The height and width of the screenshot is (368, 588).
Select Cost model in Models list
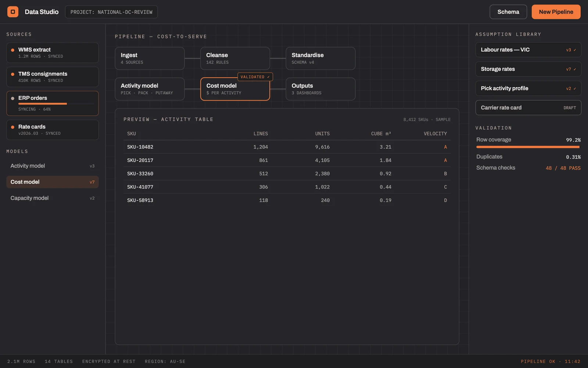click(53, 182)
